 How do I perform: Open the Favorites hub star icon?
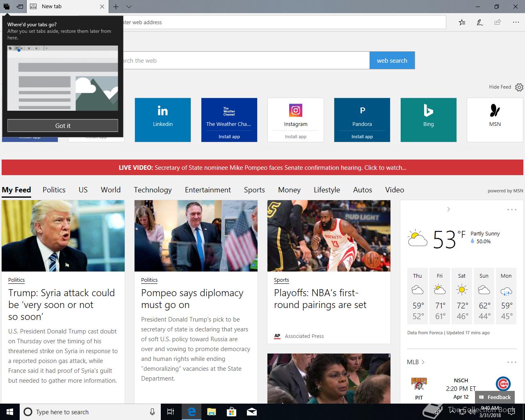(462, 22)
